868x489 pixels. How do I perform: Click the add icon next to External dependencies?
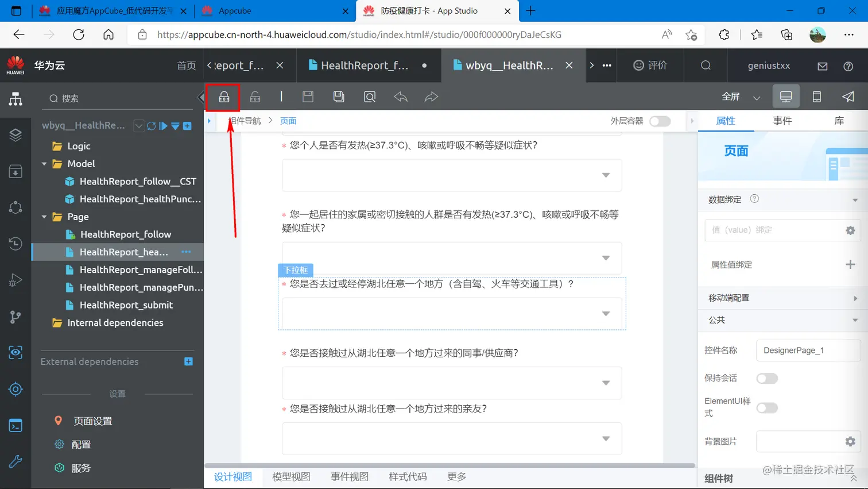pos(188,361)
